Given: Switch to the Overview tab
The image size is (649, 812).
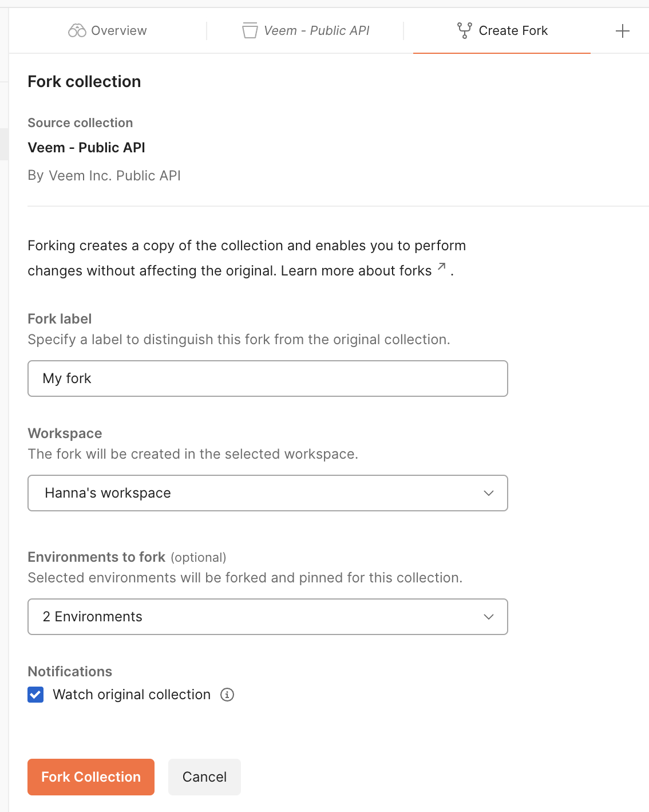Looking at the screenshot, I should 108,30.
